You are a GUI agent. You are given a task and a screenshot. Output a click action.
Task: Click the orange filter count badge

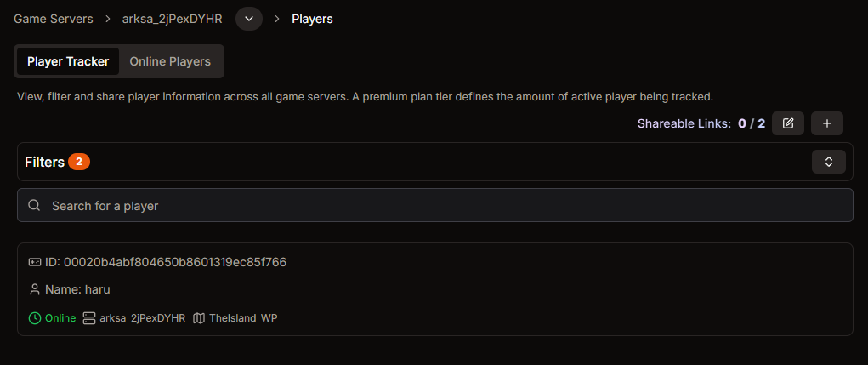(x=79, y=162)
